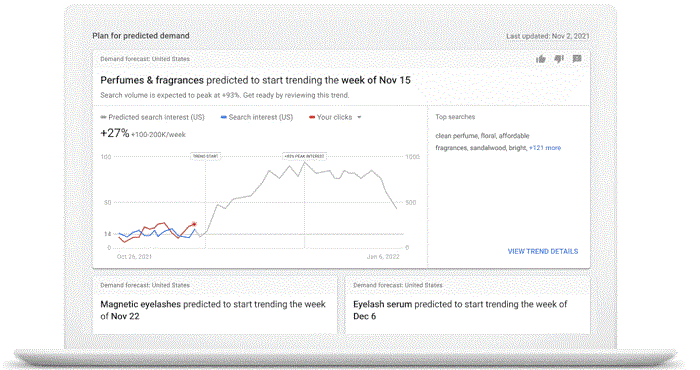700x370 pixels.
Task: Toggle the Your clicks legend item
Action: [x=331, y=117]
